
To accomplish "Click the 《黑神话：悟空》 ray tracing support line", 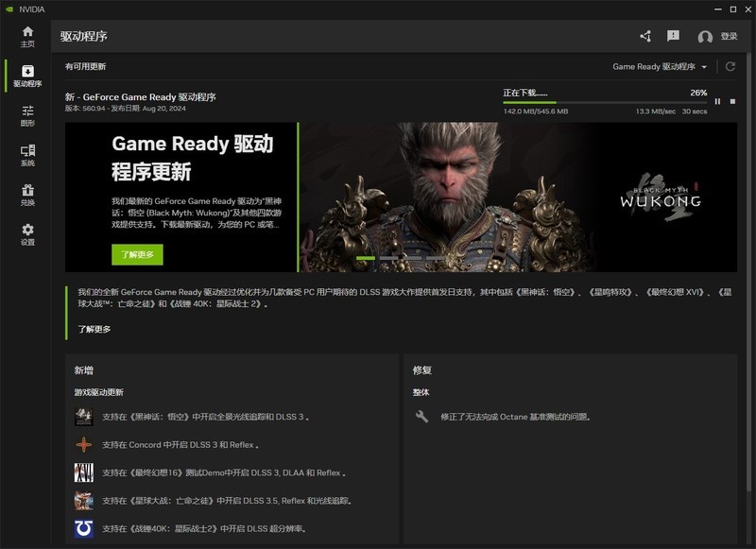I will pyautogui.click(x=205, y=417).
